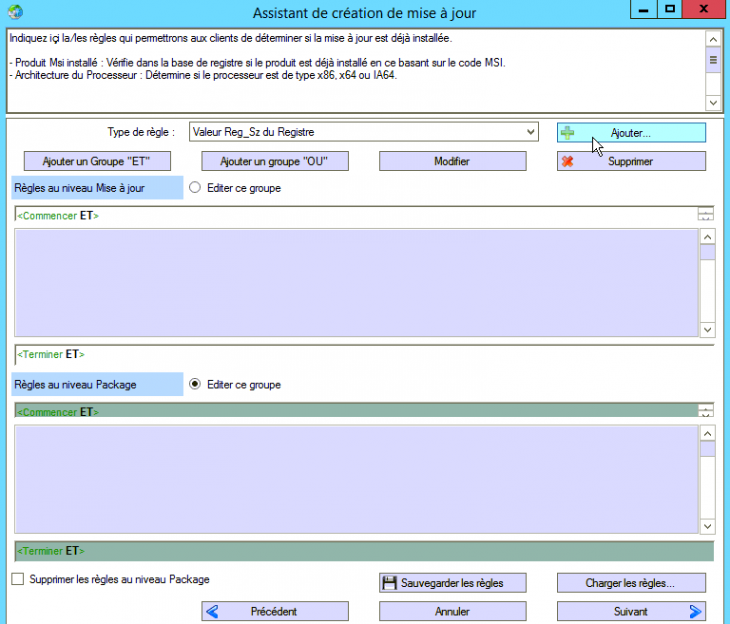Click the blue left arrow Précédent icon

click(x=211, y=612)
